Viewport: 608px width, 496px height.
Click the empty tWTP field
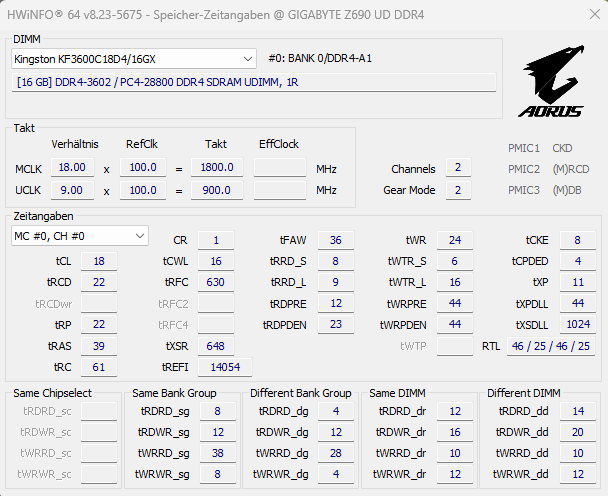pos(455,346)
